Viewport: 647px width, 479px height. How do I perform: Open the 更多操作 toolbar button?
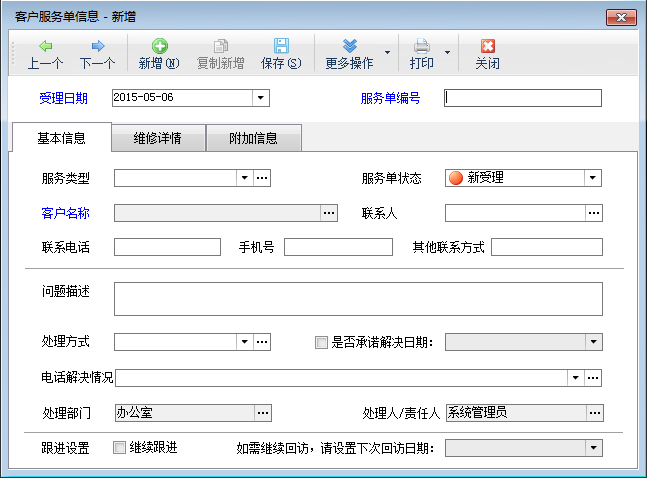(349, 54)
